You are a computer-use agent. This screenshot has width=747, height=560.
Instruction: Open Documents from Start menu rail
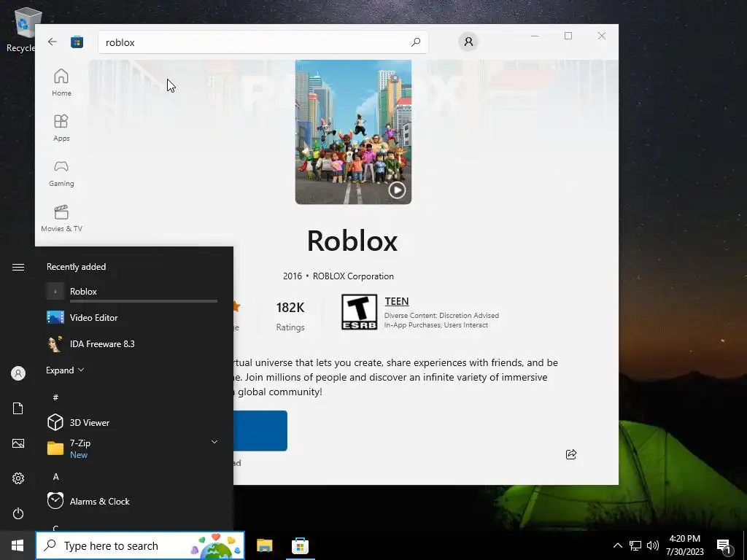click(18, 408)
